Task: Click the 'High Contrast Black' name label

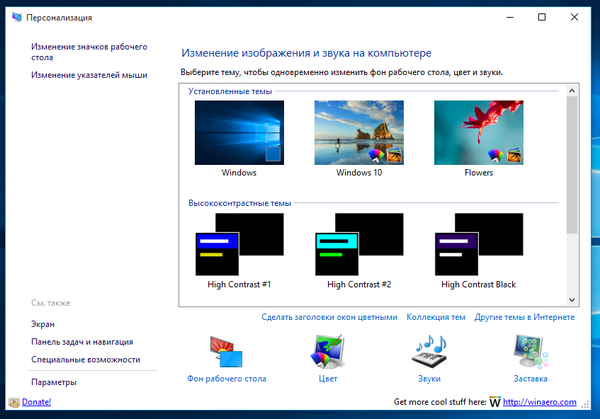Action: point(479,285)
